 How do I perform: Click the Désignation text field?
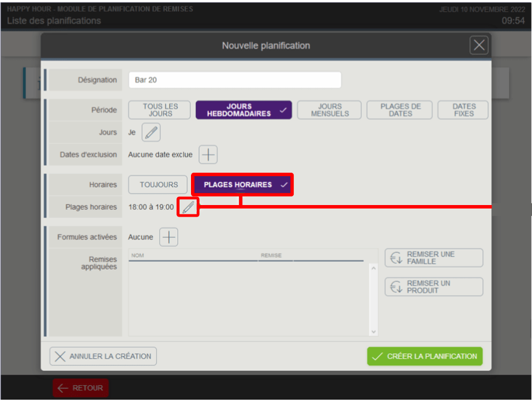[235, 80]
